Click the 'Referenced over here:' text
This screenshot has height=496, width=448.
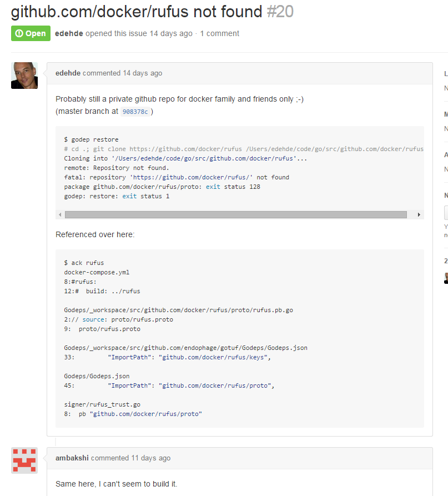(95, 235)
